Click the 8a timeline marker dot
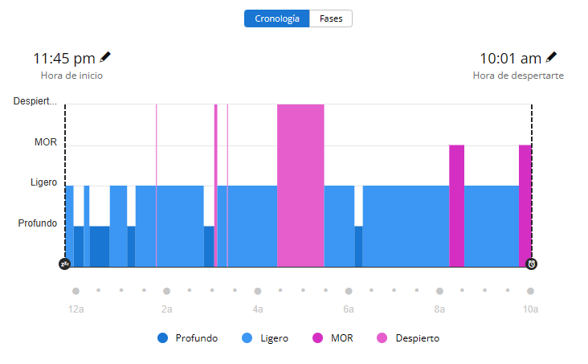The width and height of the screenshot is (588, 364). 439,291
